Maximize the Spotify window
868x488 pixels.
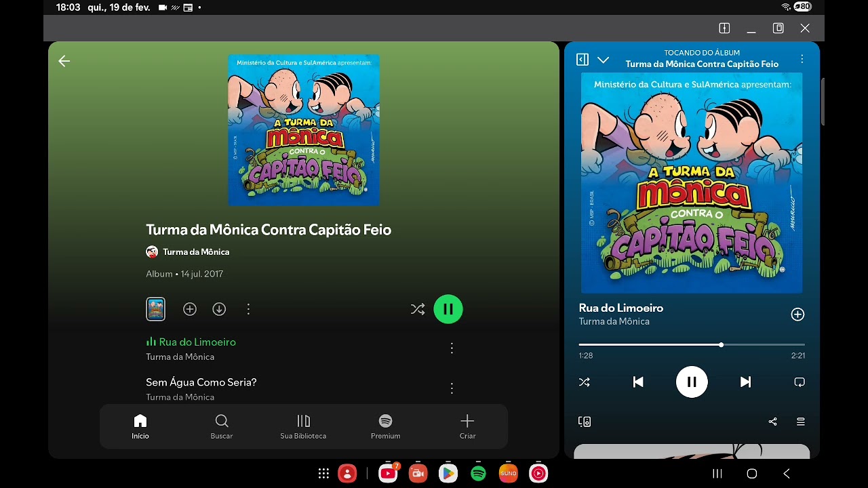(x=778, y=28)
